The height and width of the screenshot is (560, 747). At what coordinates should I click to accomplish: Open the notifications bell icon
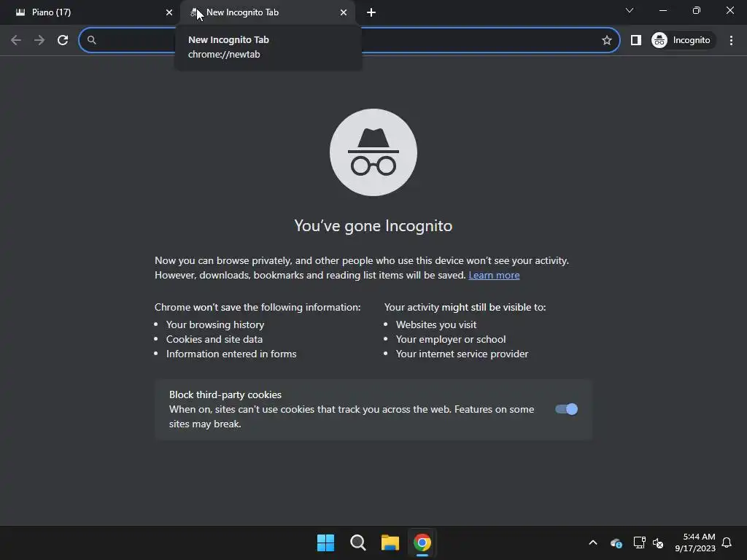click(x=727, y=542)
